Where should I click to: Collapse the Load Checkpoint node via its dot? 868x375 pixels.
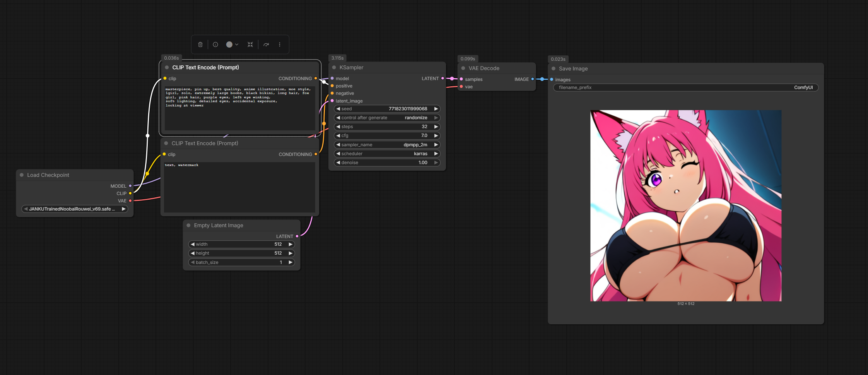[x=22, y=175]
